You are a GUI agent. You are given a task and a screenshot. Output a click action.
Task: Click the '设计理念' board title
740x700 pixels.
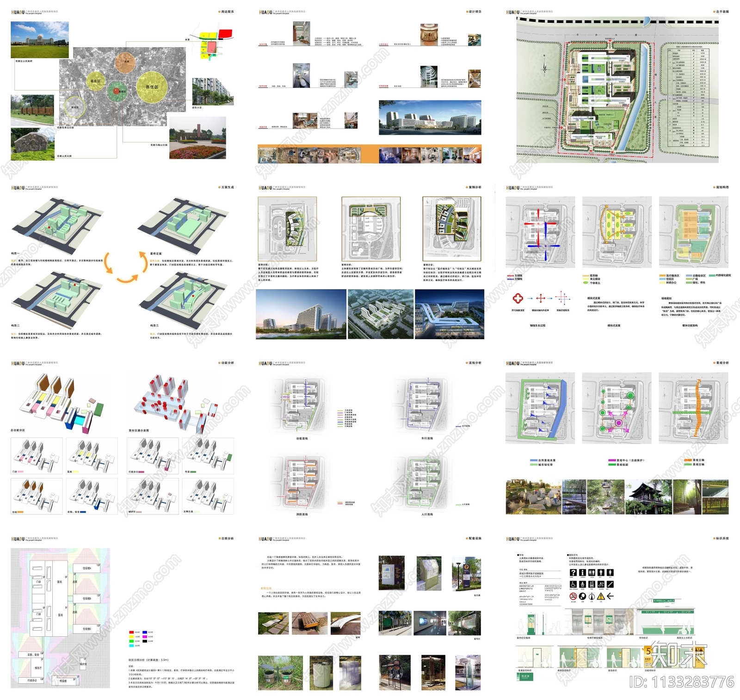tap(474, 12)
